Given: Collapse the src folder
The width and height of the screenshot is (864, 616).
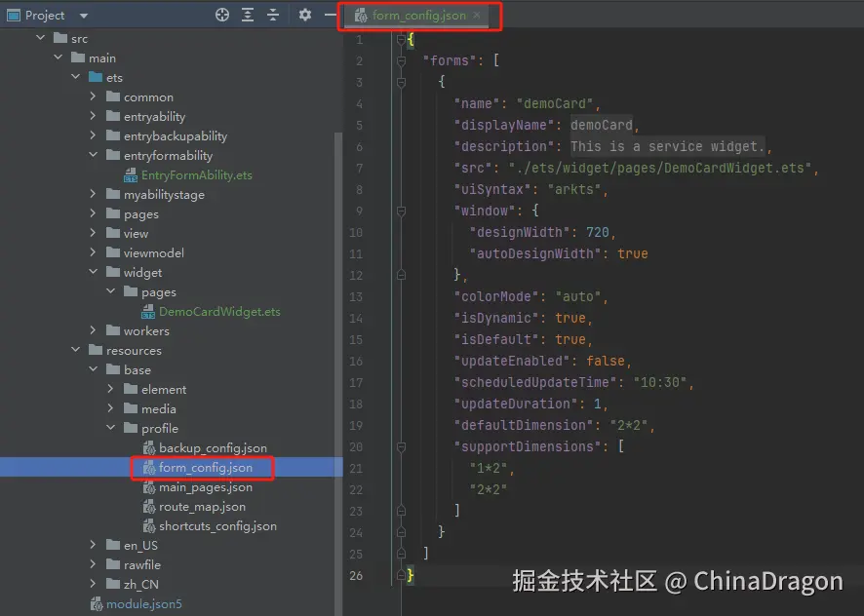Looking at the screenshot, I should (41, 38).
